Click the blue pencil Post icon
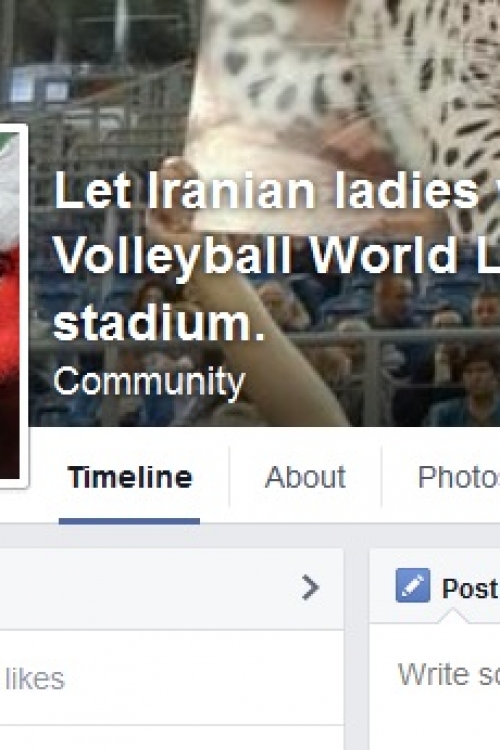The image size is (500, 750). [412, 585]
